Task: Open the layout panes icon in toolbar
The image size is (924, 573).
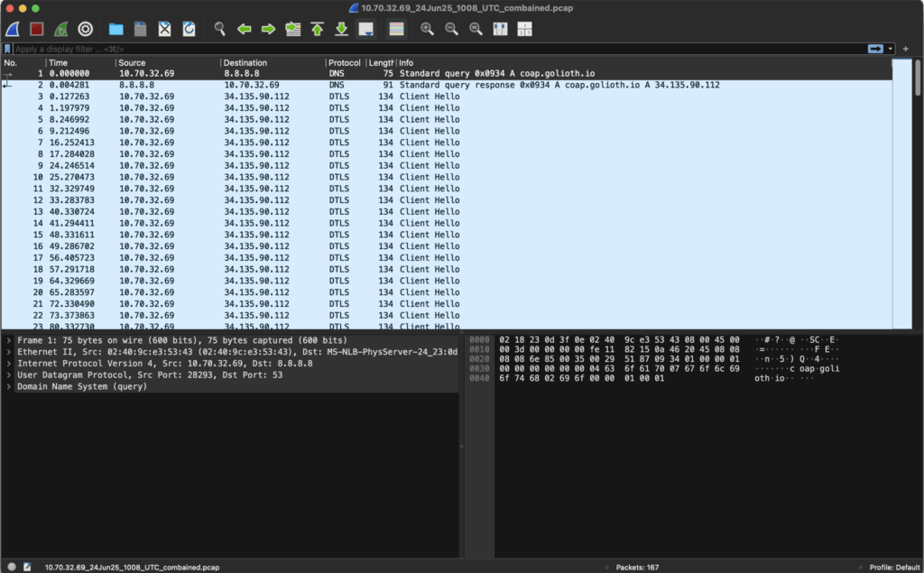Action: click(524, 29)
